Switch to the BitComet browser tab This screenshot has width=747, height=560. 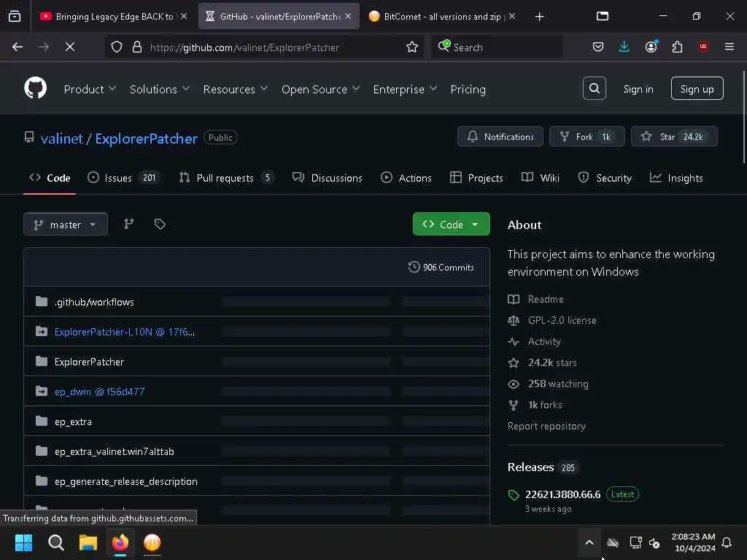click(441, 17)
